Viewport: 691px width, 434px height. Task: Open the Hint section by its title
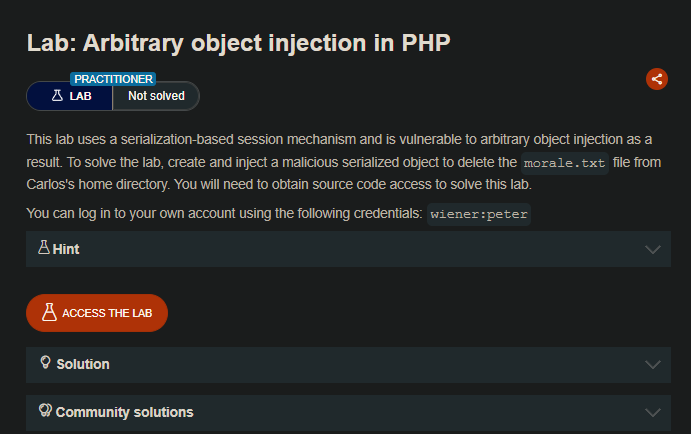click(x=66, y=249)
